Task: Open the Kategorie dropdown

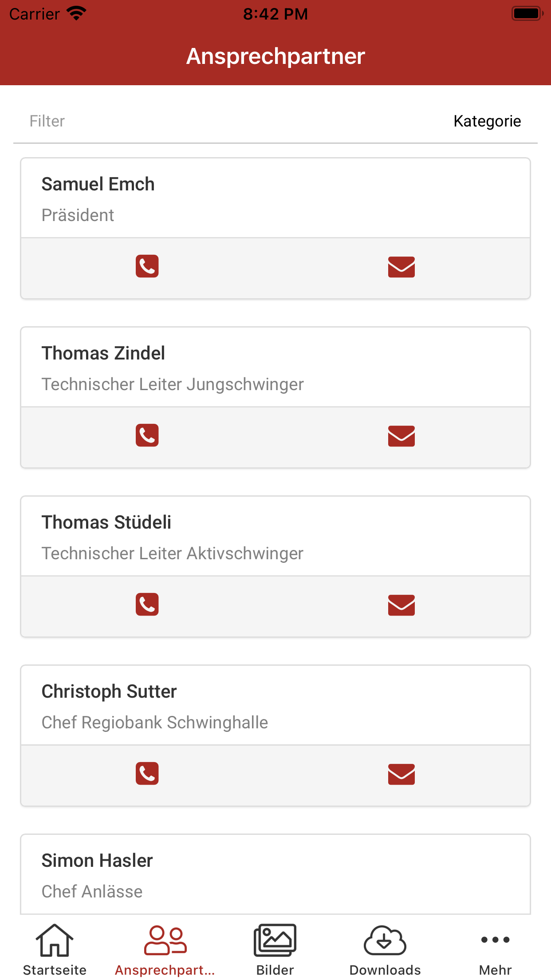Action: click(x=487, y=121)
